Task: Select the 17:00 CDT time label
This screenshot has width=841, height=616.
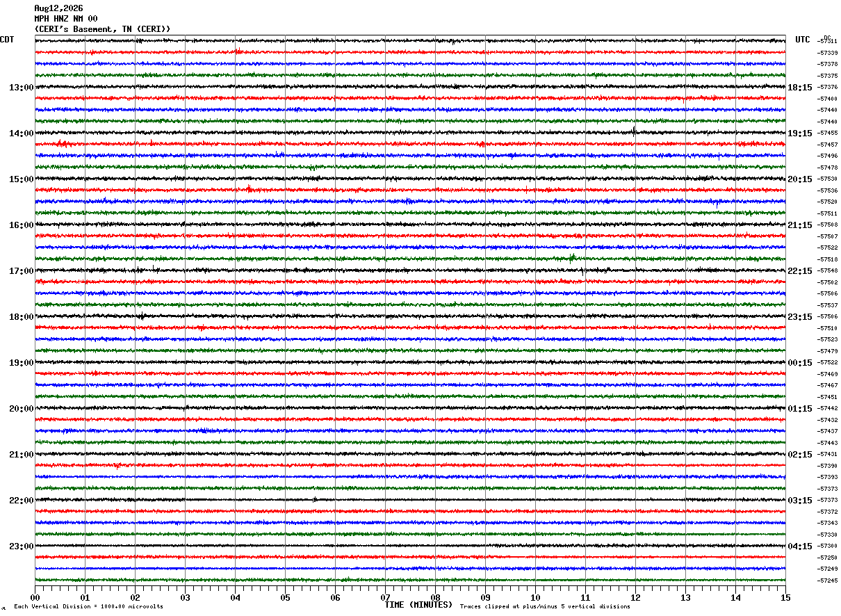Action: (21, 270)
